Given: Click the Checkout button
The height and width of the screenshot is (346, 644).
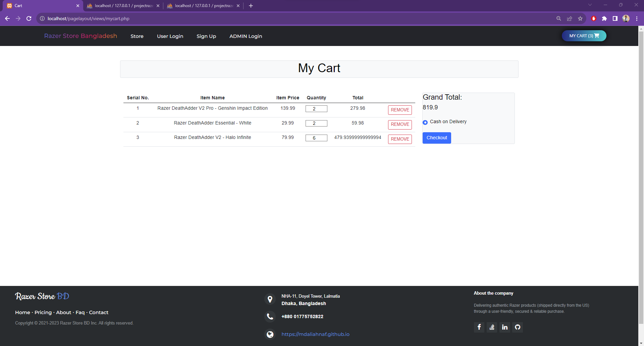Looking at the screenshot, I should (437, 138).
